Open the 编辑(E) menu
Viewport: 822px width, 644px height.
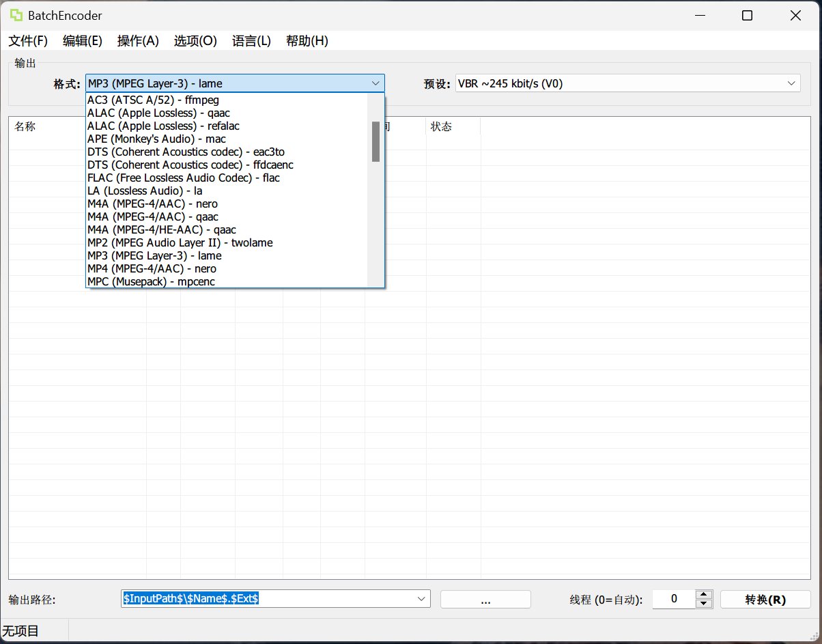[82, 41]
